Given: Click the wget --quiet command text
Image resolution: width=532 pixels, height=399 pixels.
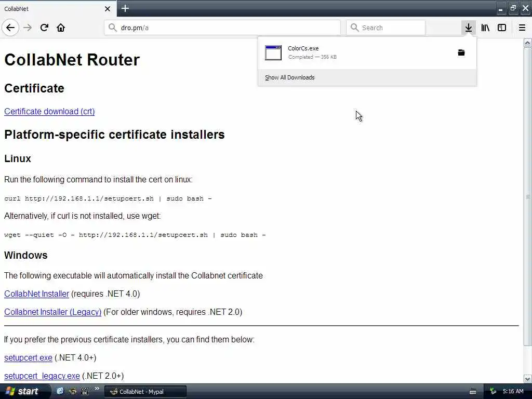Looking at the screenshot, I should pos(135,235).
